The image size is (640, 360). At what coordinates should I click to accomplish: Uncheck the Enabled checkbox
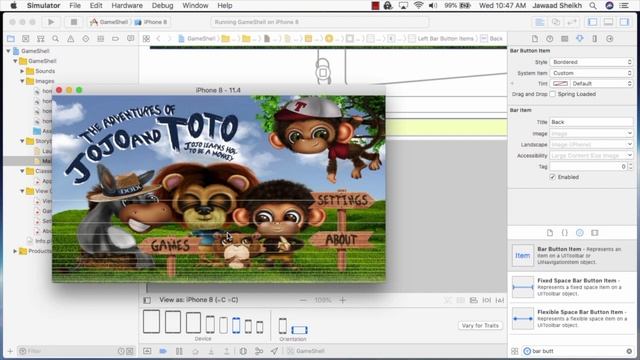tap(552, 177)
